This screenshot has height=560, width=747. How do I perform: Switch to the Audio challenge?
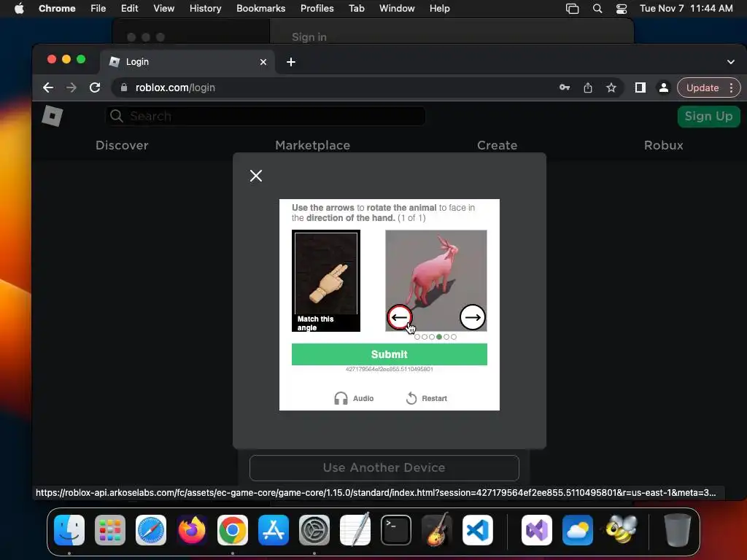[x=354, y=398]
